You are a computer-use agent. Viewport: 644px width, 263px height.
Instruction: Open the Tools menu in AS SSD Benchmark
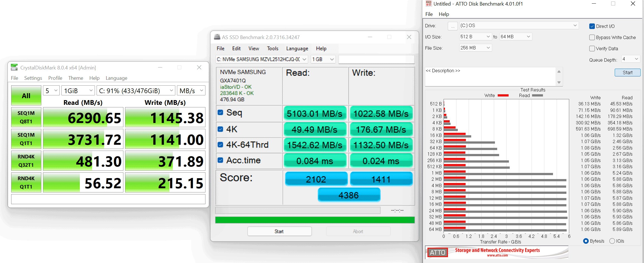pos(272,49)
